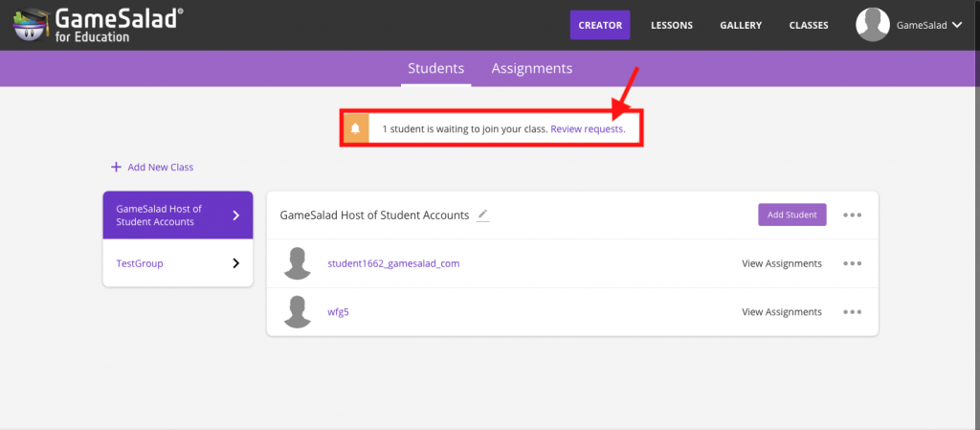Open more options for wfg5
This screenshot has height=430, width=980.
(x=852, y=312)
